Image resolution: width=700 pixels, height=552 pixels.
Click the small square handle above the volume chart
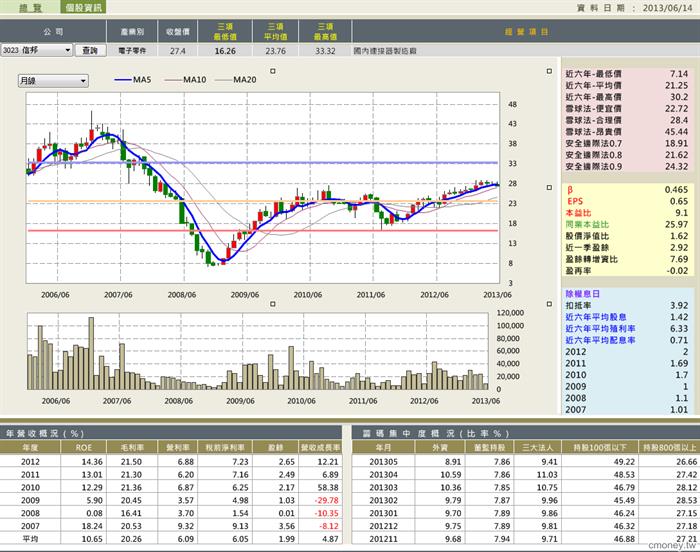(x=273, y=304)
